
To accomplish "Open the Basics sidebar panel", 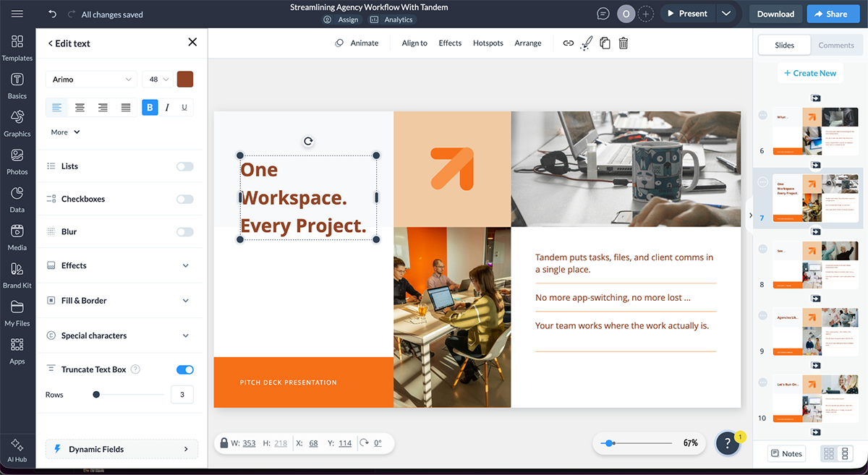I will 17,86.
